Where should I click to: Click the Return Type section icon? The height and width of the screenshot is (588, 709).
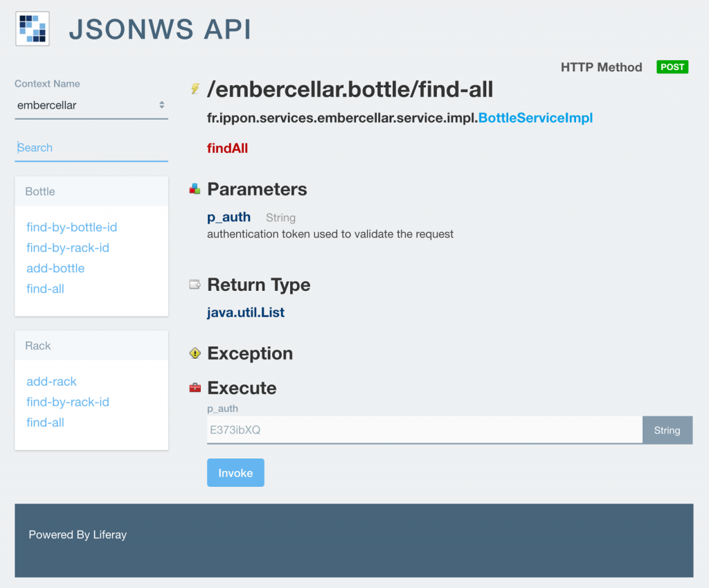tap(195, 285)
